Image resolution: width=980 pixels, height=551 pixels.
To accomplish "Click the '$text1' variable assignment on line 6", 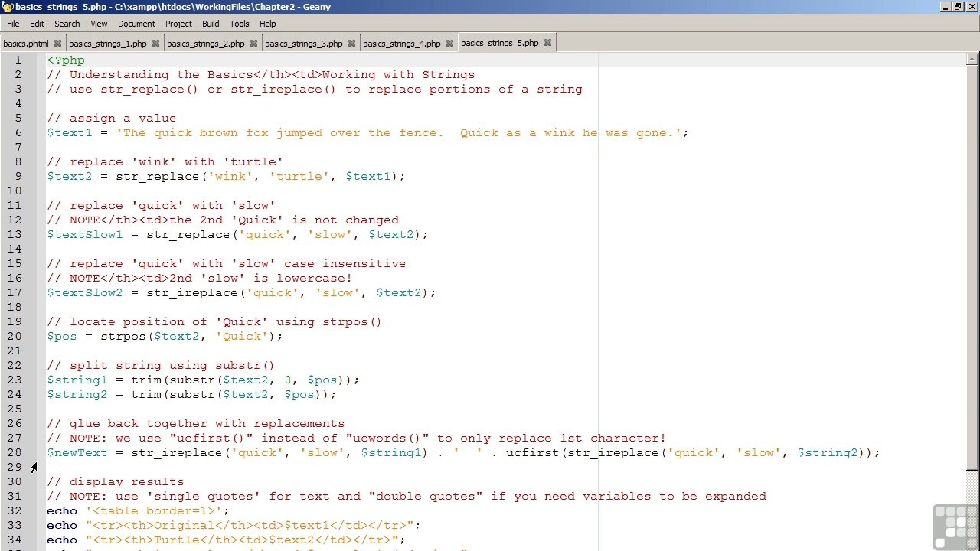I will click(69, 133).
